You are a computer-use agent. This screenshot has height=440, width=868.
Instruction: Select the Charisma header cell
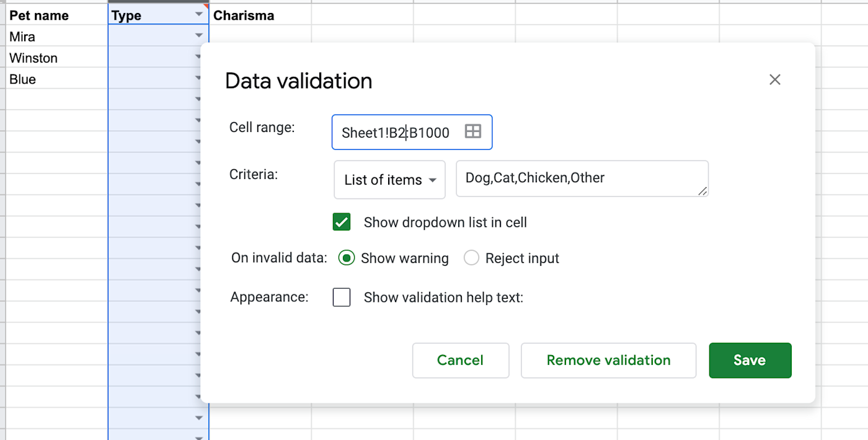260,15
